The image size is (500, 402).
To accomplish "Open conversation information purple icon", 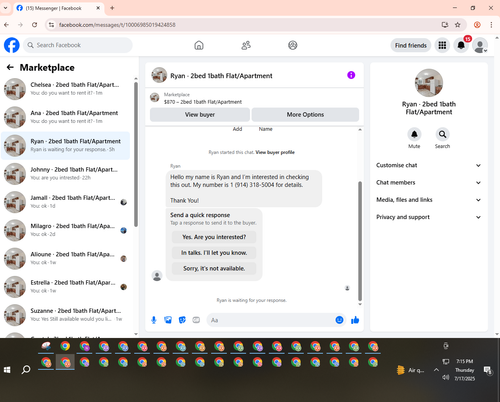I will point(351,75).
